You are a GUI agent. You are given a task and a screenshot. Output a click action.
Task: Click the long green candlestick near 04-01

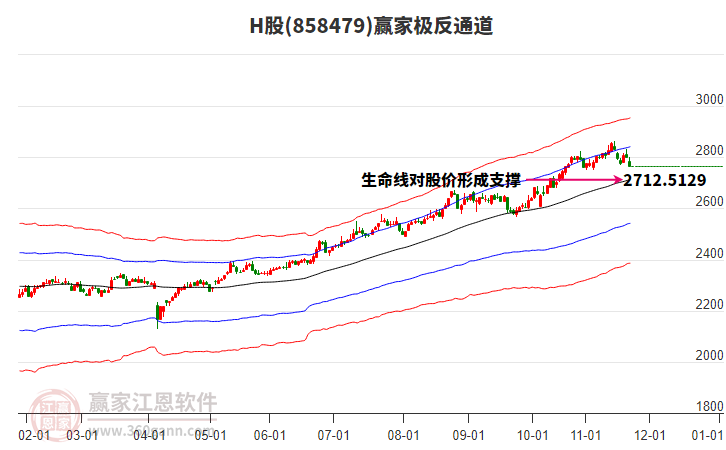tap(158, 315)
